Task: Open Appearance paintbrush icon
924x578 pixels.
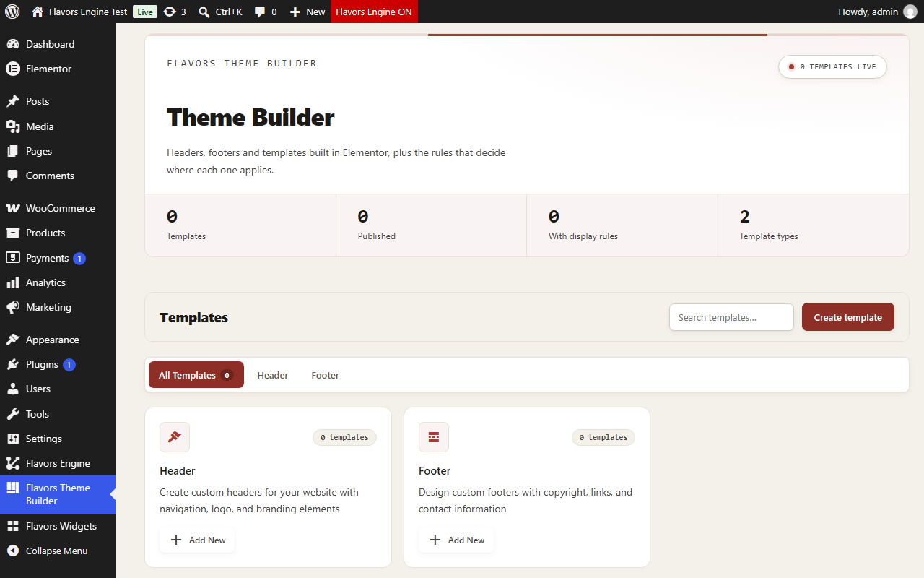Action: (12, 340)
